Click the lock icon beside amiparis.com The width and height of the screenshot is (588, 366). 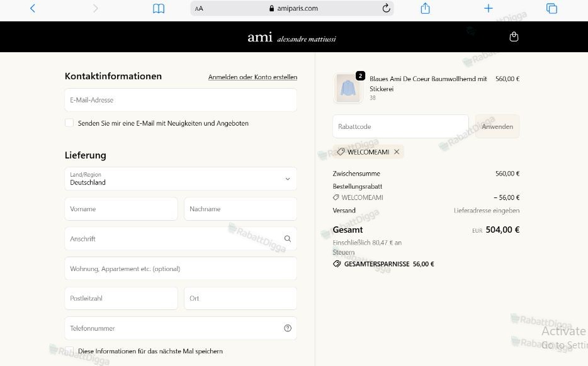tap(271, 8)
